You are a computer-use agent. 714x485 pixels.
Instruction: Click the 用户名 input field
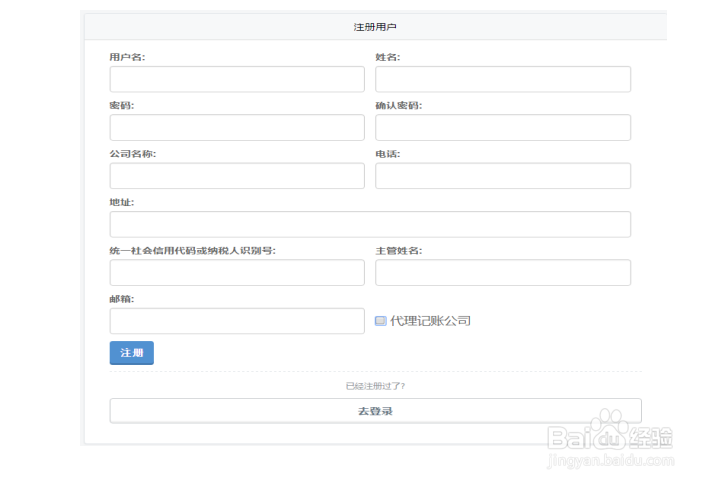point(237,79)
